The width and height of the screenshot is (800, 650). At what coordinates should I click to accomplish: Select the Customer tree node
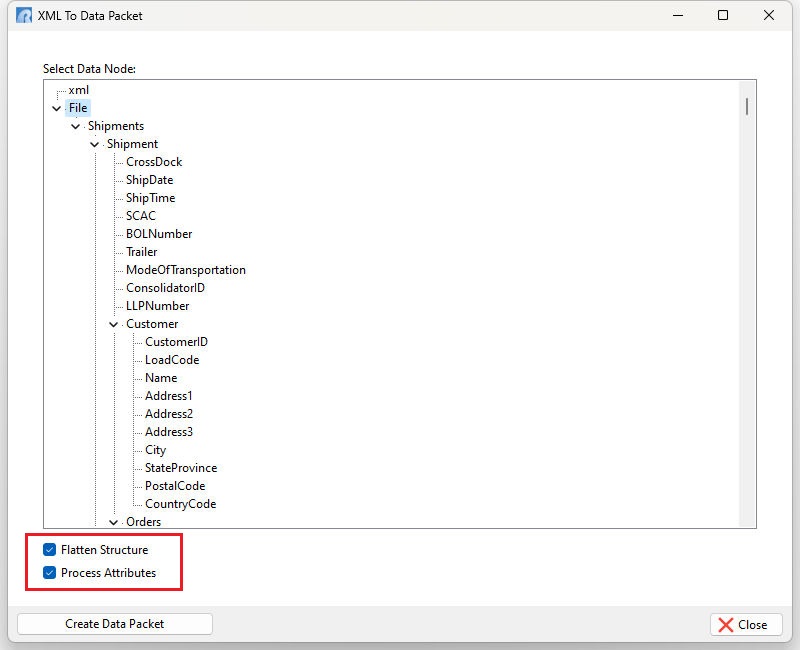152,324
